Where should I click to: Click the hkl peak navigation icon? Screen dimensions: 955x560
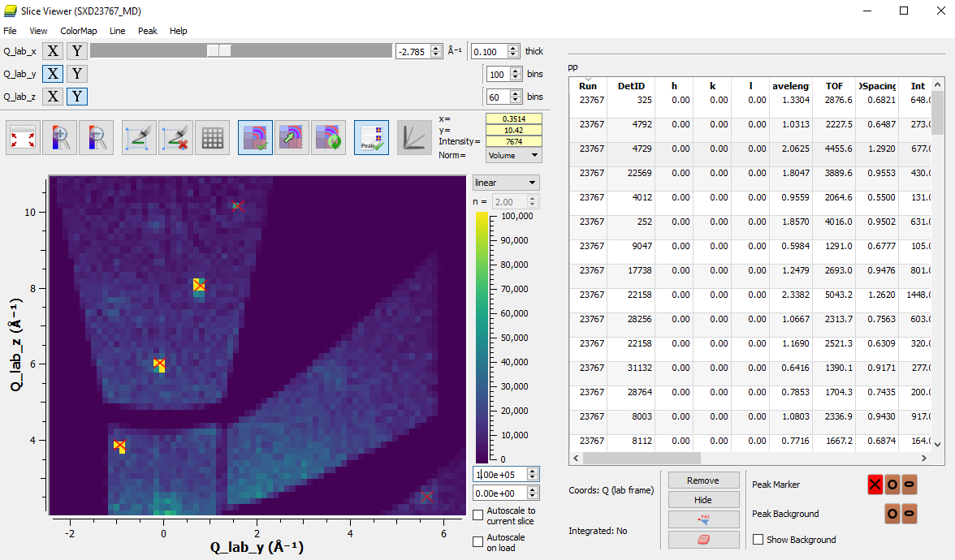tap(704, 519)
